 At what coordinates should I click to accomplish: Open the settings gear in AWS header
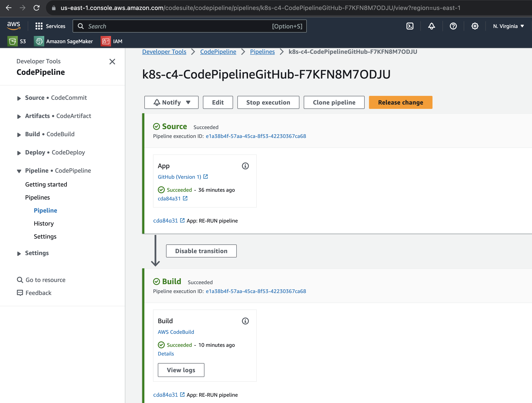(475, 26)
